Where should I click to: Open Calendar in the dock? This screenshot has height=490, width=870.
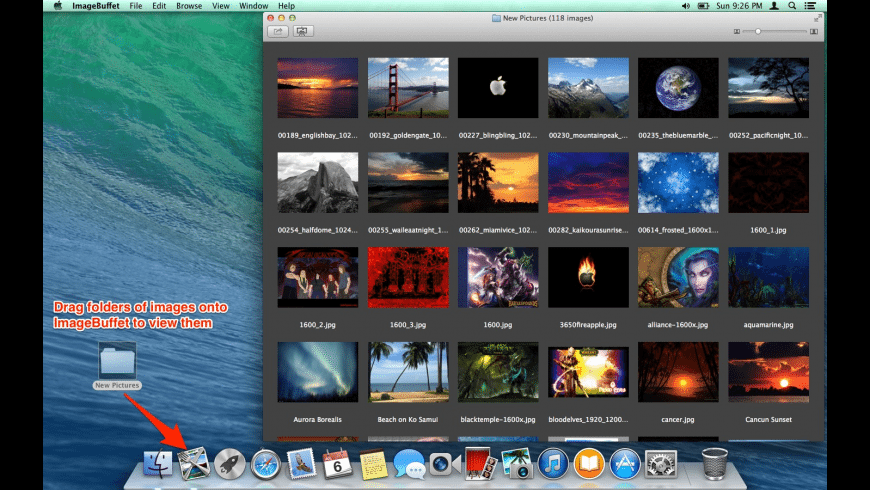337,463
